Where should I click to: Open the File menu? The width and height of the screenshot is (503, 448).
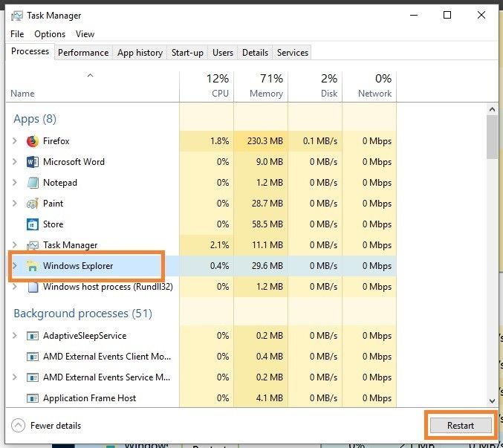[17, 34]
